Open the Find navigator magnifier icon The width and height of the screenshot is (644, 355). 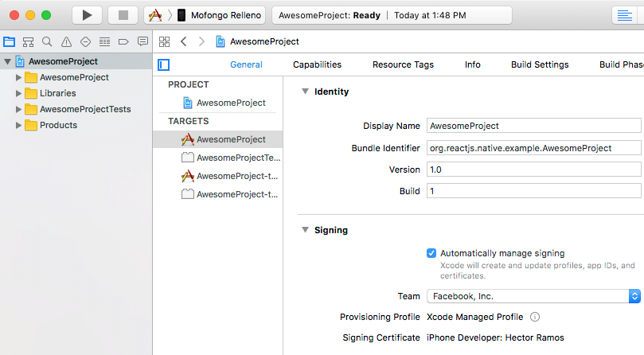47,41
